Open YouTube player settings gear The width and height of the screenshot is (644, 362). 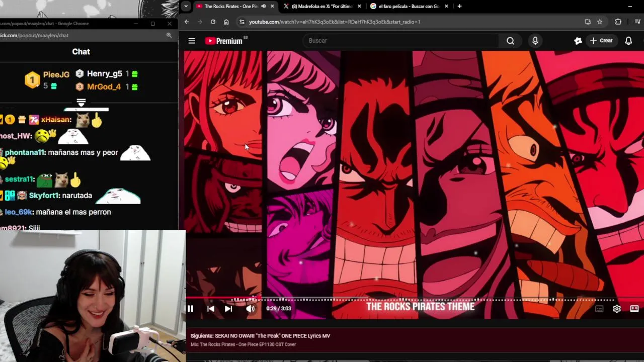click(x=617, y=309)
